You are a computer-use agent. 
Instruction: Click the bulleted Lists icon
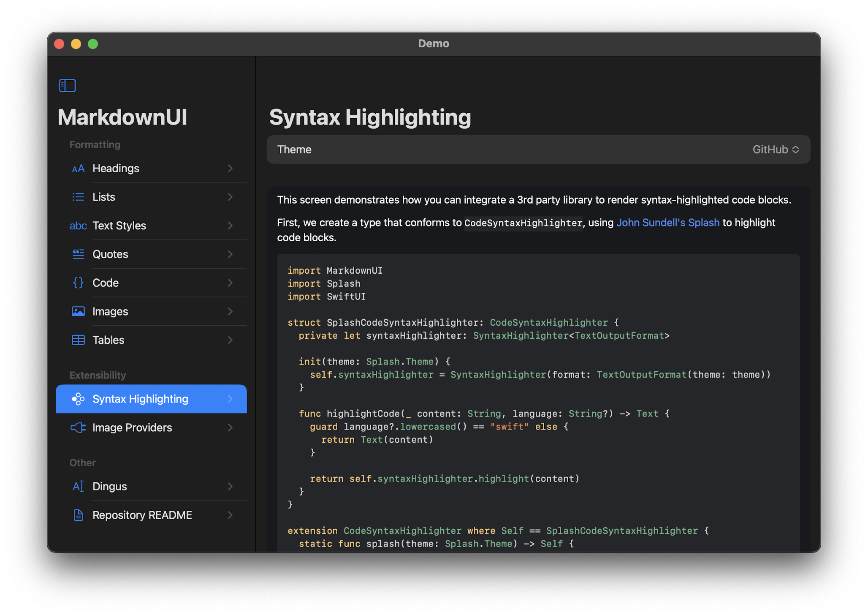point(78,197)
